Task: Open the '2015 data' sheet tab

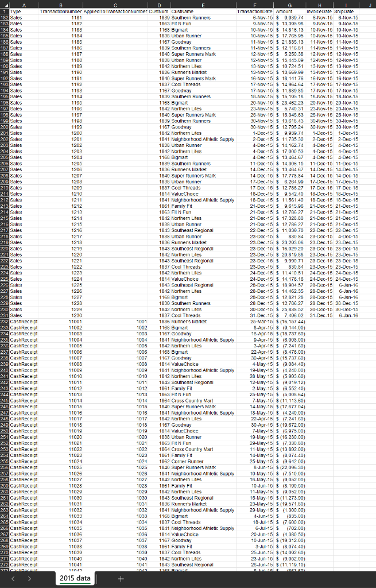Action: coord(75,578)
